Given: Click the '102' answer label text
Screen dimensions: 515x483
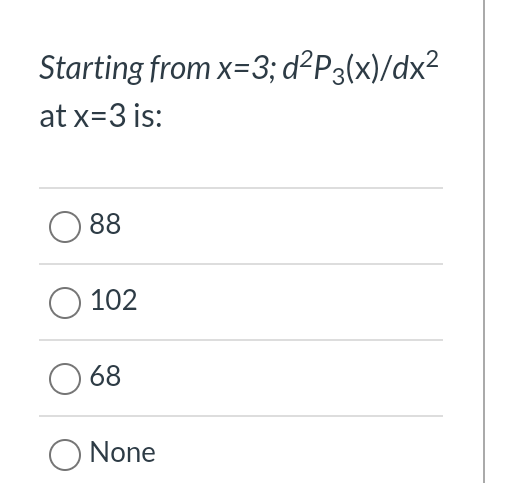Looking at the screenshot, I should coord(113,300).
